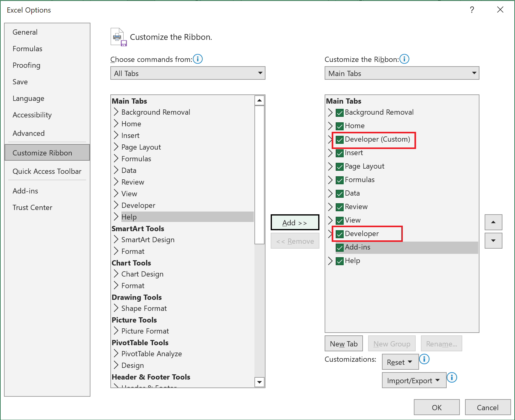The image size is (515, 420).
Task: Open info tooltip beside Choose commands from
Action: [198, 59]
